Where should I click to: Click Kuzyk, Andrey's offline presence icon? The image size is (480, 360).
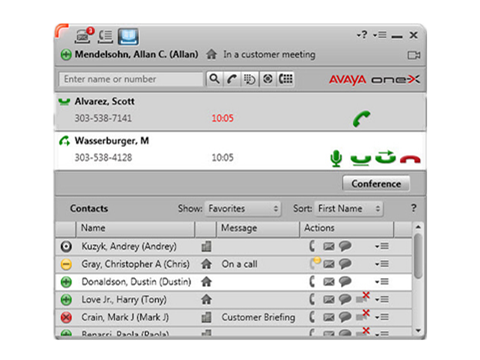coord(66,247)
